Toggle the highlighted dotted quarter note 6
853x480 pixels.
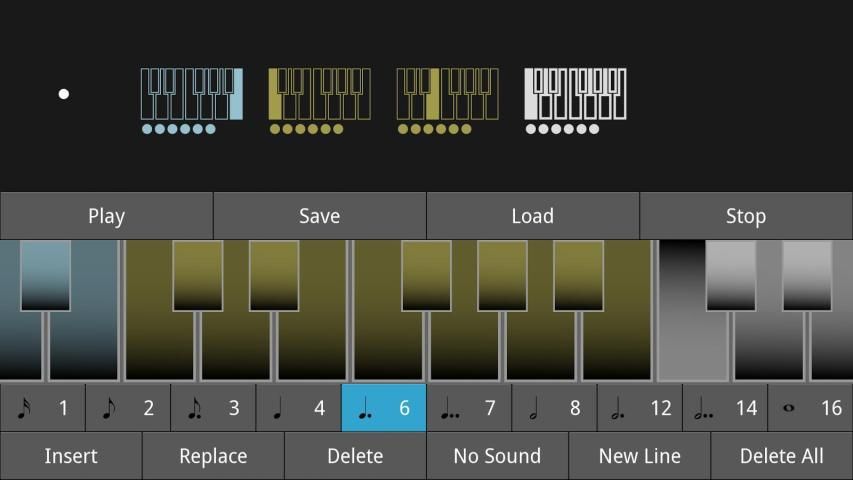[x=384, y=408]
